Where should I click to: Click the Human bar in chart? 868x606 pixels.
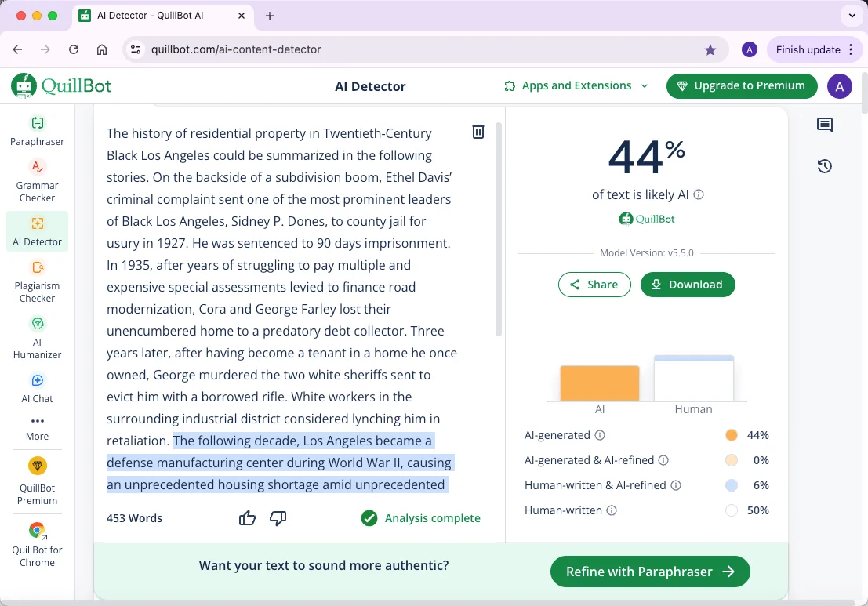point(694,378)
